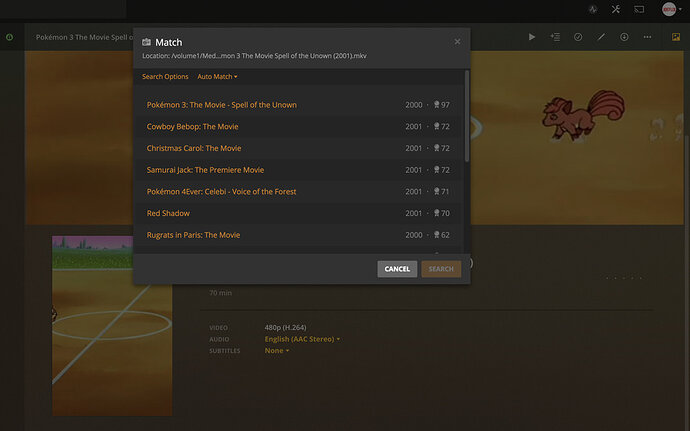Screen dimensions: 690x431
Task: Open the subtitles None dropdown
Action: pos(277,350)
